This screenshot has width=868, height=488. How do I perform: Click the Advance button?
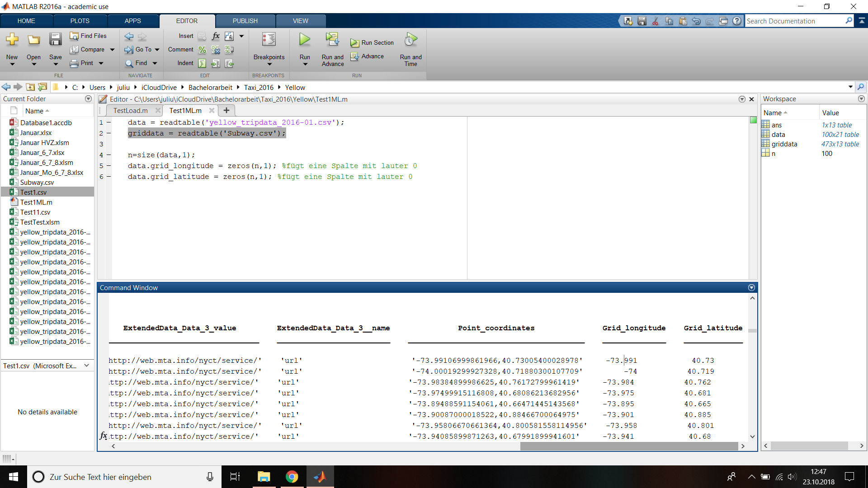click(x=368, y=56)
